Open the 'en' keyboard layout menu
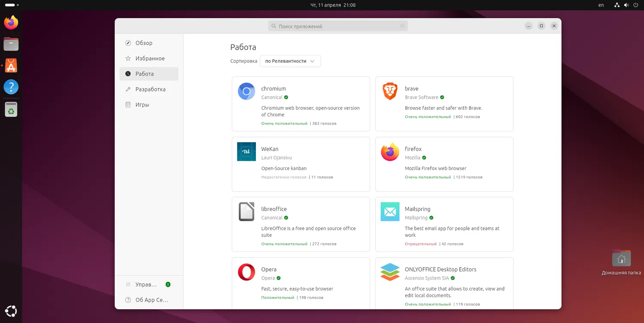 [x=601, y=5]
